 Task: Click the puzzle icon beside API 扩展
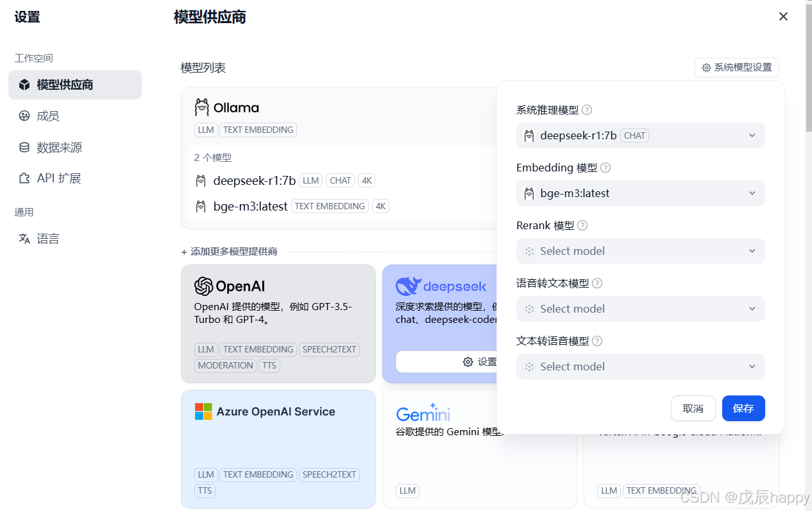pos(24,178)
